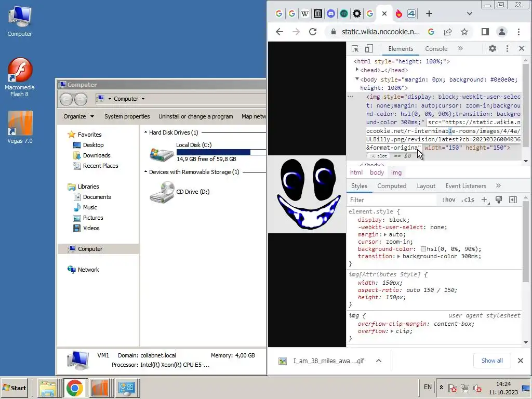Click System properties in Computer window
Screen dimensions: 532x399
(x=127, y=116)
